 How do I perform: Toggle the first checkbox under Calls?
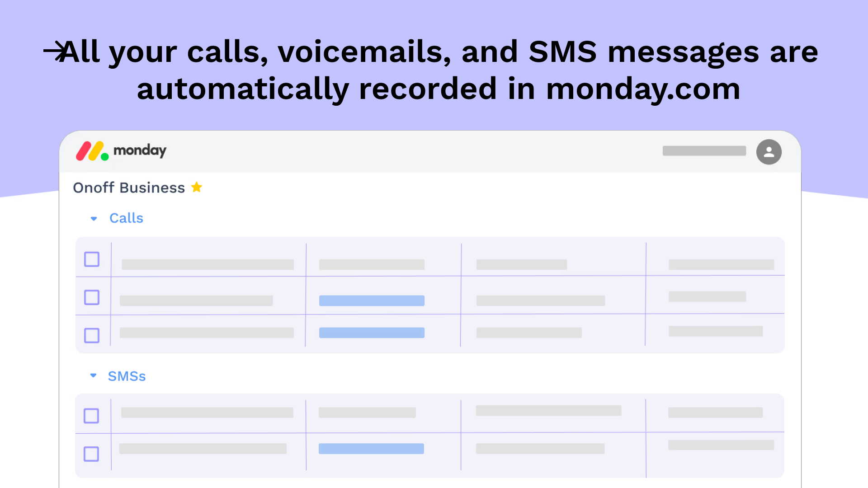click(x=92, y=259)
